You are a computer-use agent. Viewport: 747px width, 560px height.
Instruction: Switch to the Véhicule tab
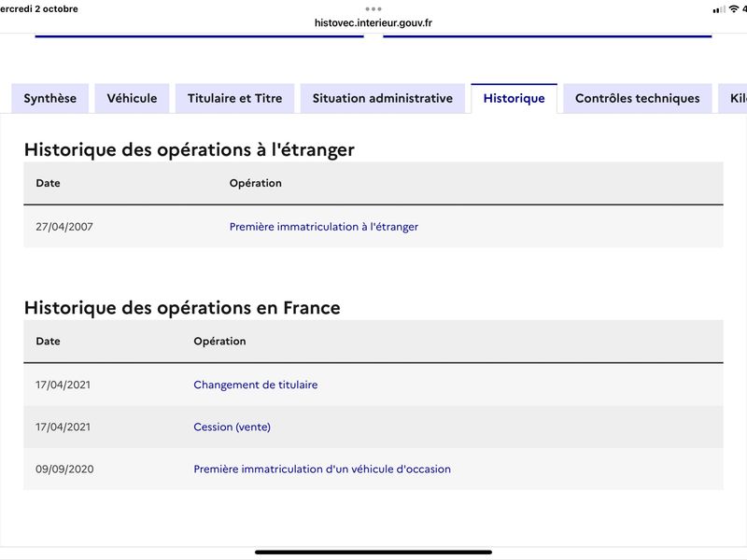(x=132, y=99)
